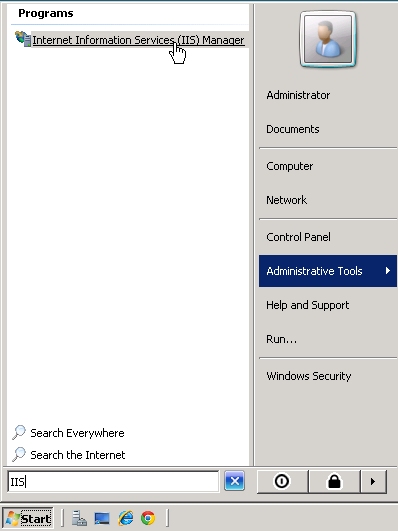Select Search the Internet
This screenshot has height=531, width=398.
pos(69,455)
